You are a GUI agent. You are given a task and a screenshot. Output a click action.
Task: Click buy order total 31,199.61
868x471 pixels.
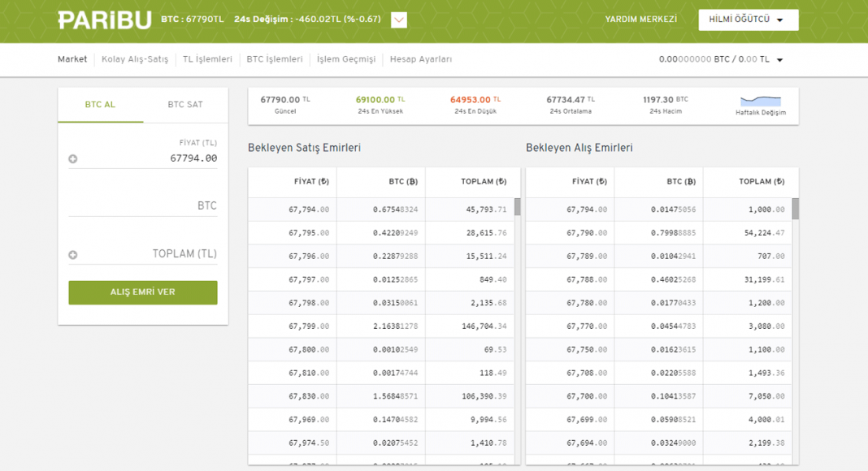click(x=764, y=279)
